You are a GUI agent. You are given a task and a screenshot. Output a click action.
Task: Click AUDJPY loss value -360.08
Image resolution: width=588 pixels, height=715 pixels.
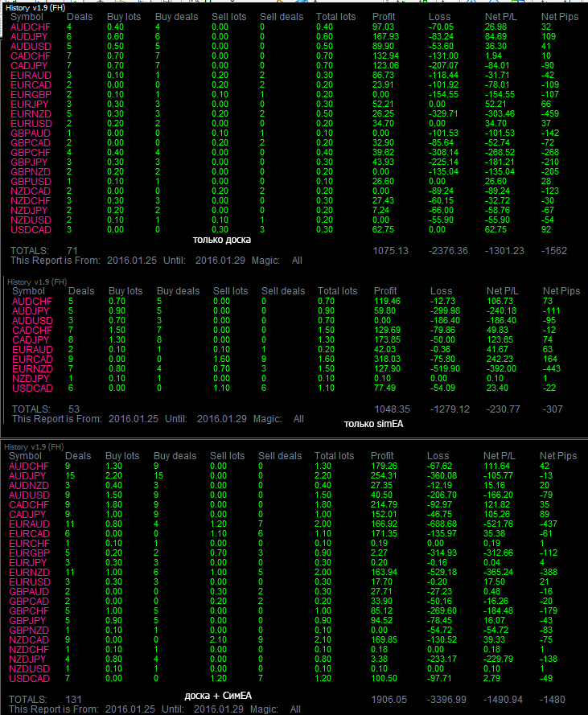(x=442, y=475)
